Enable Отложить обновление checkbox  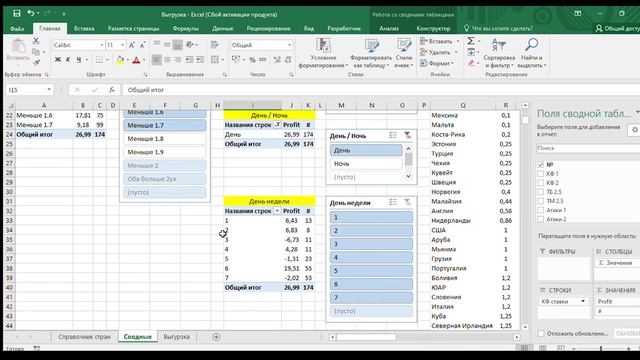coord(541,333)
